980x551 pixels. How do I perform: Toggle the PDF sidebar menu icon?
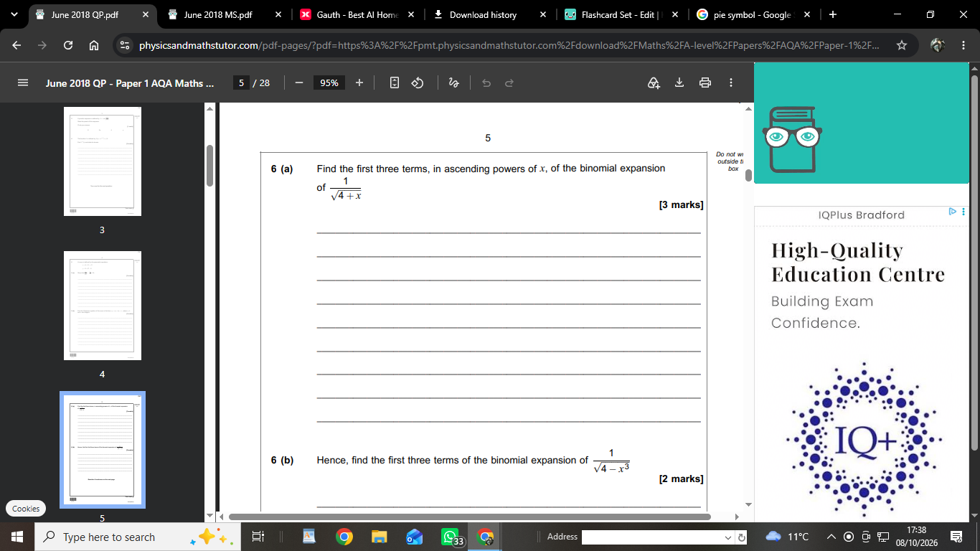click(22, 83)
